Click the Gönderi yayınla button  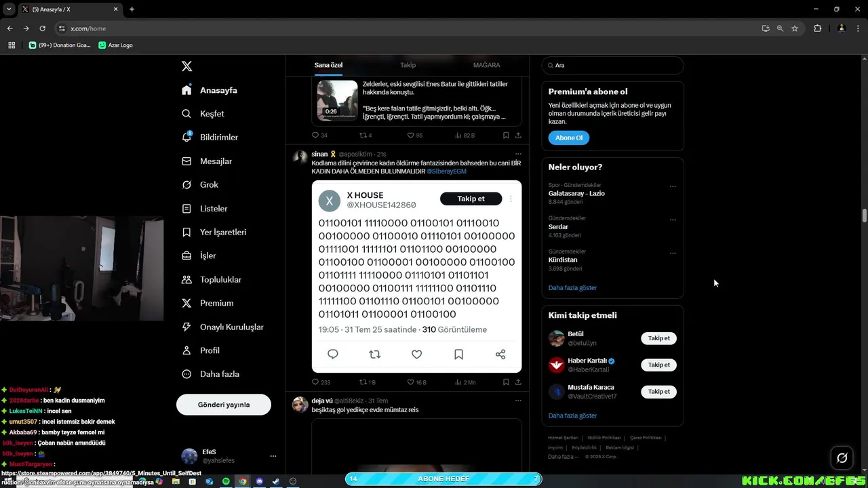coord(224,405)
